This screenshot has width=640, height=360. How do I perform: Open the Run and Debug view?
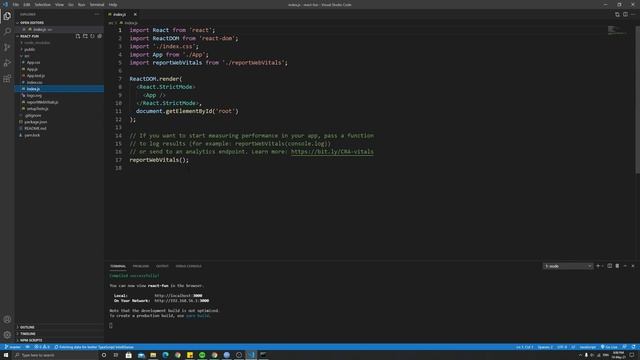(7, 63)
